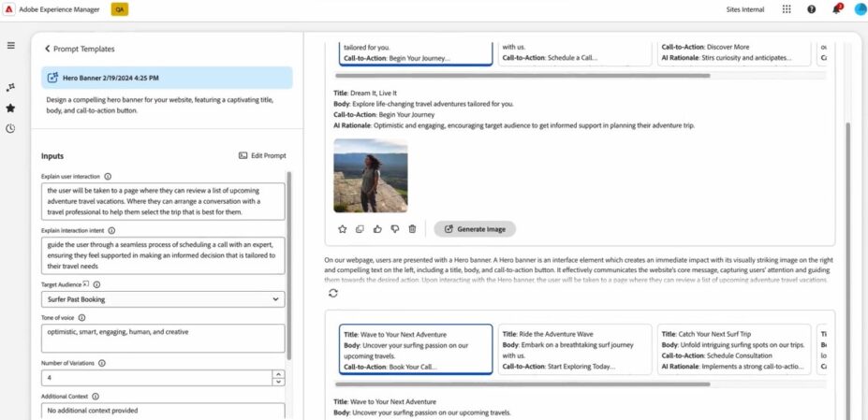Go back to Prompt Templates
This screenshot has width=868, height=420.
[48, 49]
